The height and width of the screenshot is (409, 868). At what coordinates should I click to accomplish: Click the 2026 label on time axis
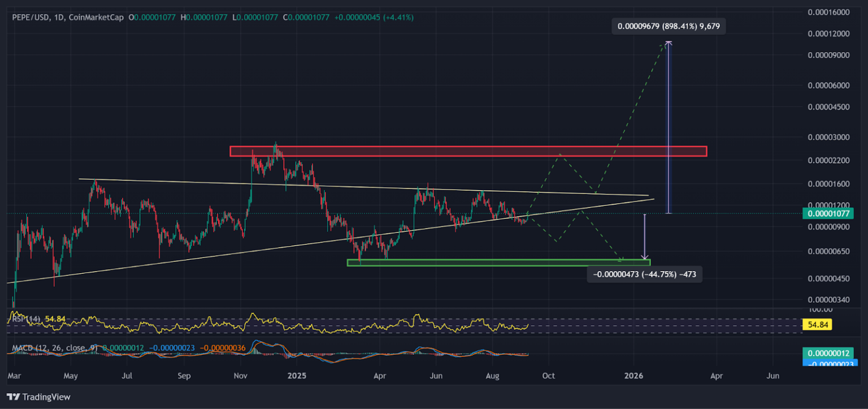pos(633,376)
